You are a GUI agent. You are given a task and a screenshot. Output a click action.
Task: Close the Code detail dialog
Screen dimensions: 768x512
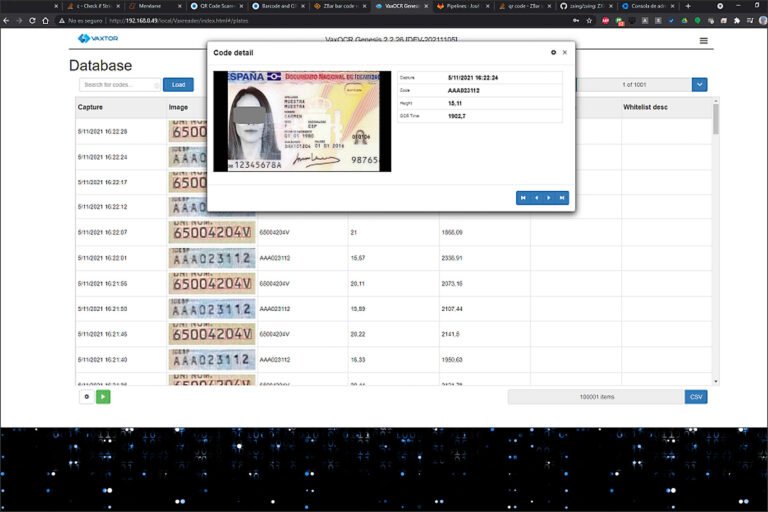(565, 52)
